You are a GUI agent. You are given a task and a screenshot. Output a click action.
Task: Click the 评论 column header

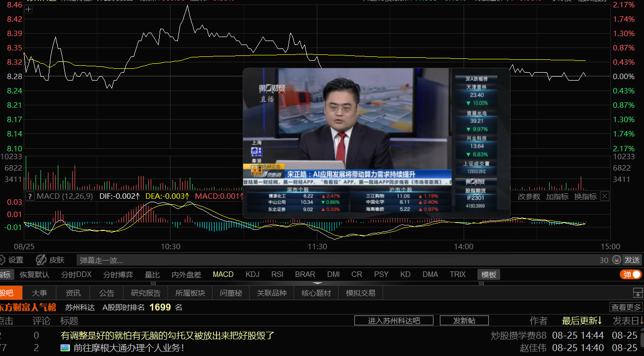click(42, 320)
